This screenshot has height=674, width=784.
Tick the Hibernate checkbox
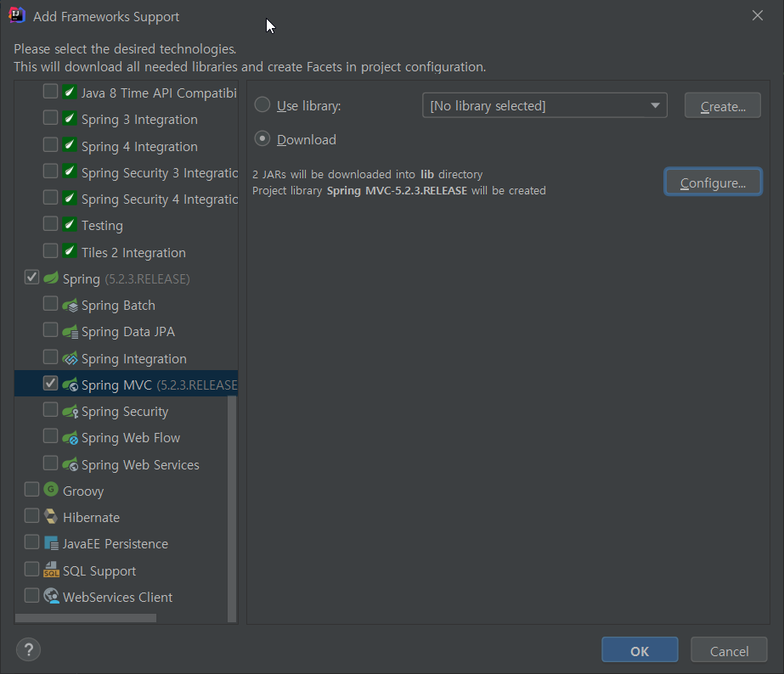[x=32, y=516]
